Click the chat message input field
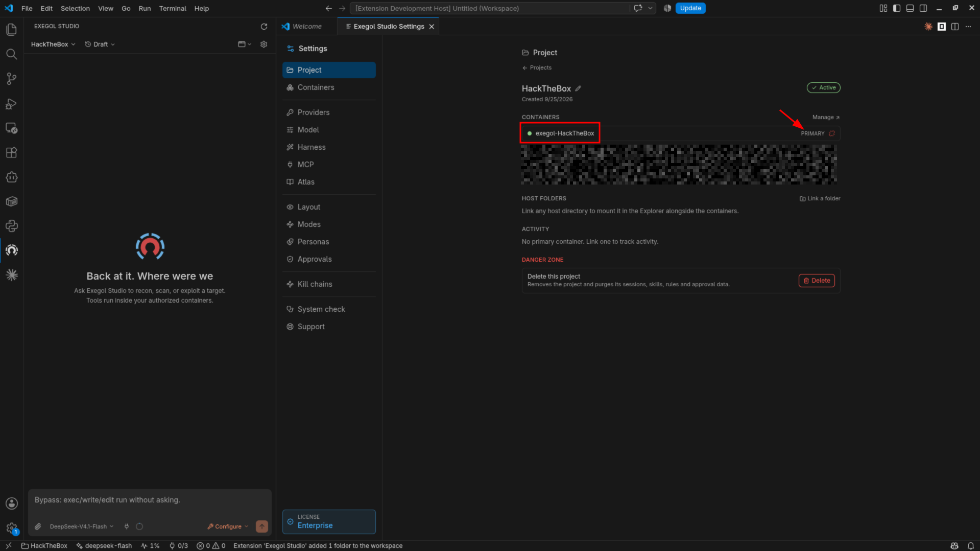 point(150,500)
